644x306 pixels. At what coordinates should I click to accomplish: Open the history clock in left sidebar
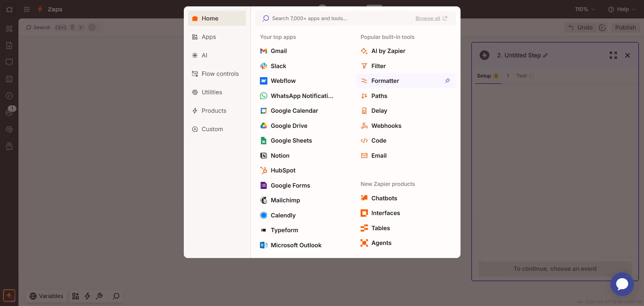click(9, 96)
